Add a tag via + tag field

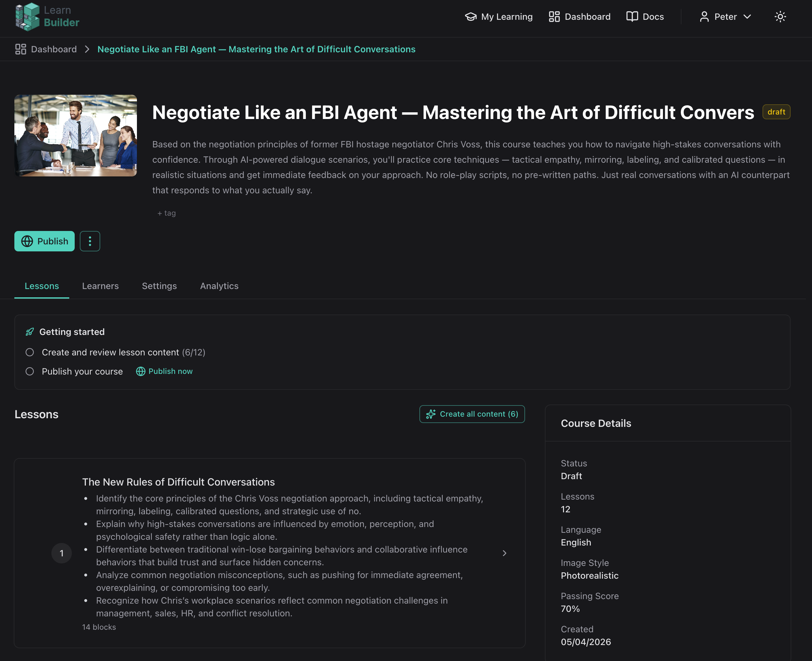[x=166, y=213]
